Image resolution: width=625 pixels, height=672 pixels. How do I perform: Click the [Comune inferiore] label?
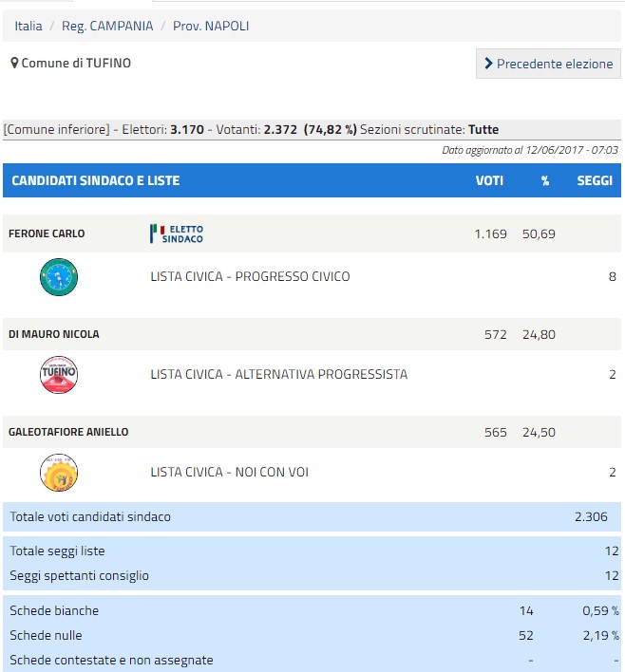point(57,129)
